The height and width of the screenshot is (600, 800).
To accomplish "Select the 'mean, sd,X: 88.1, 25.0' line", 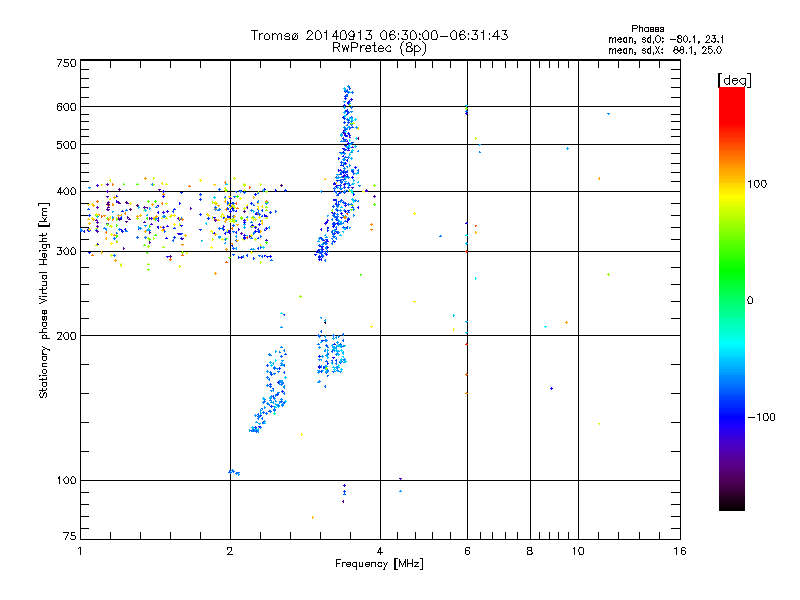I will pos(665,50).
